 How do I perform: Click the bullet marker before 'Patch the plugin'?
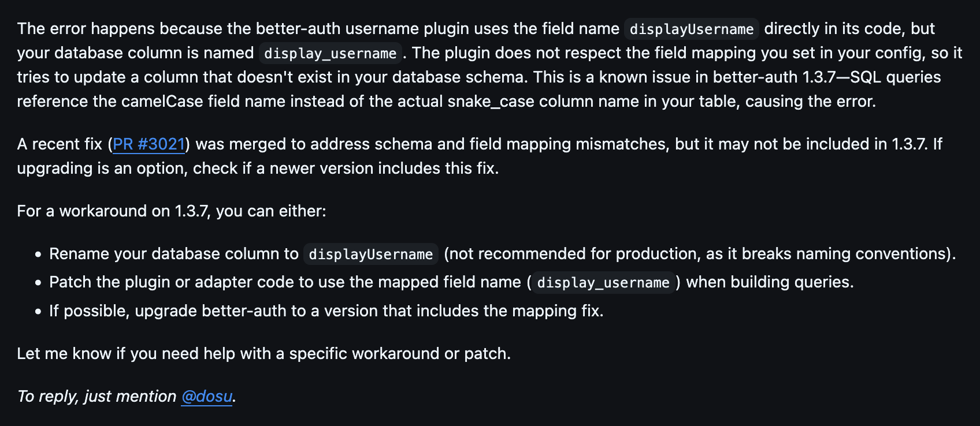(x=38, y=283)
